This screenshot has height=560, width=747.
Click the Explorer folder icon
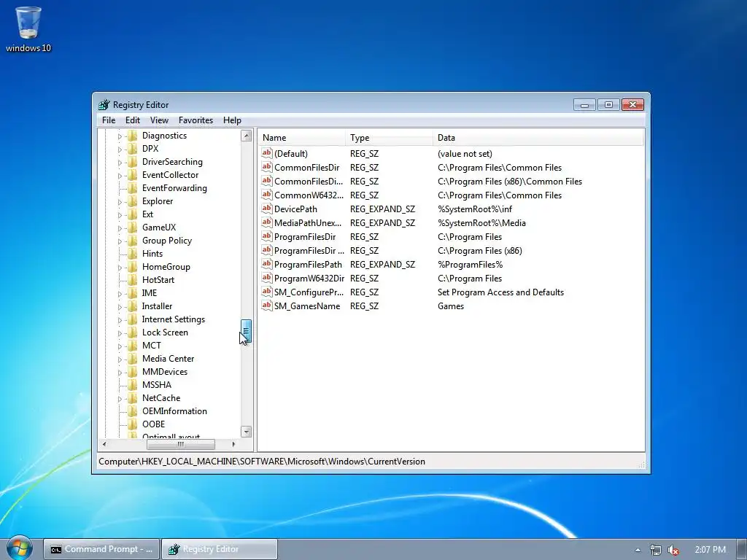point(133,201)
